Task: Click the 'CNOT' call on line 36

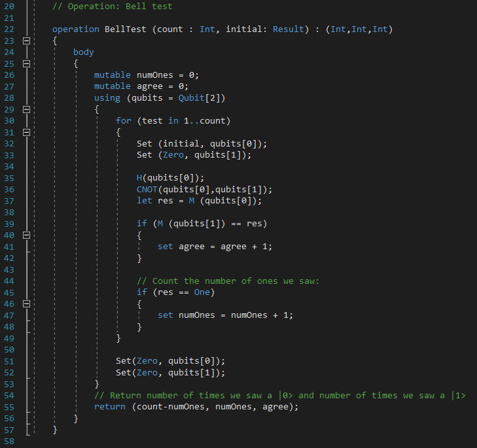Action: pos(147,190)
